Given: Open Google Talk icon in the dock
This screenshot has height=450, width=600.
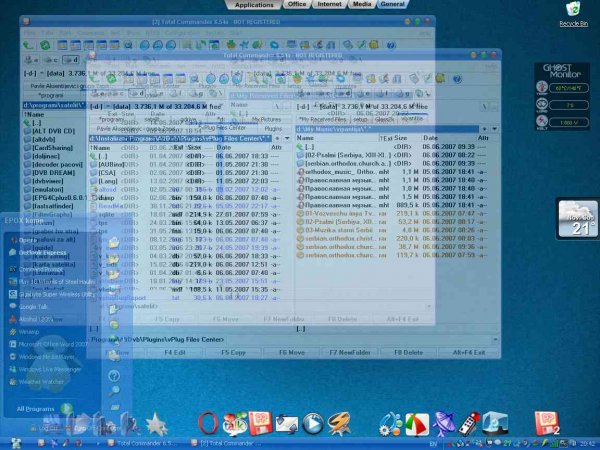Looking at the screenshot, I should pyautogui.click(x=235, y=424).
